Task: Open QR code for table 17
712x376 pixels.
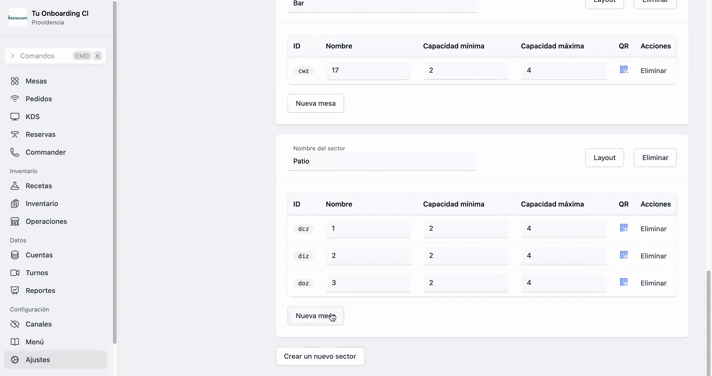Action: 624,69
